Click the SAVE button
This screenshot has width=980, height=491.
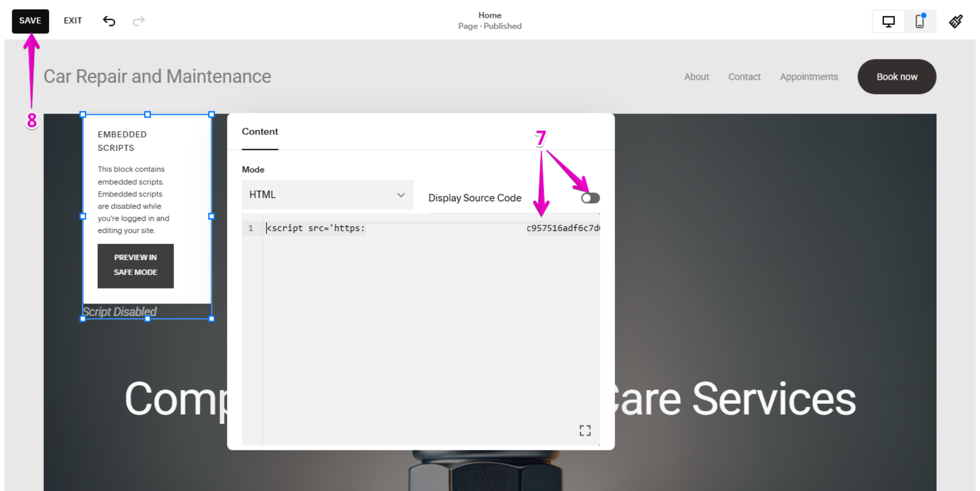[x=30, y=21]
